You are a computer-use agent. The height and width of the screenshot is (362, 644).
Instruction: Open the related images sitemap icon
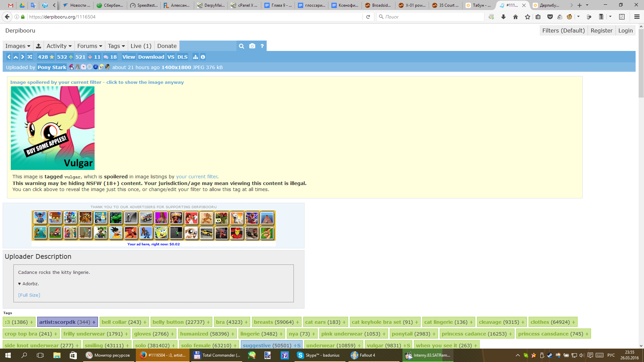(196, 57)
